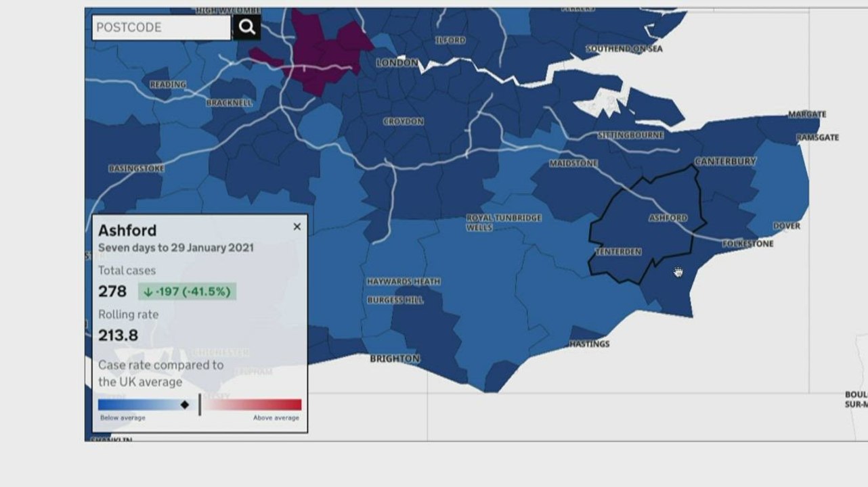Select Tenterden on the map
The image size is (868, 487).
pos(618,252)
